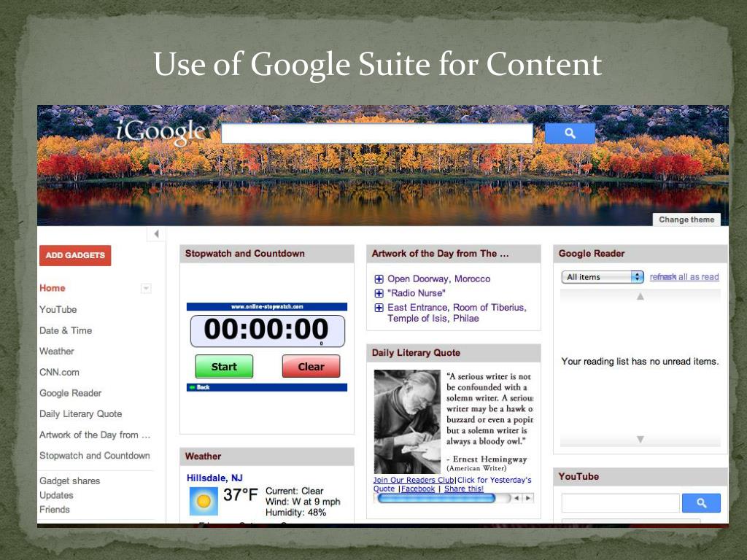Clear the stopwatch
747x560 pixels.
point(311,367)
